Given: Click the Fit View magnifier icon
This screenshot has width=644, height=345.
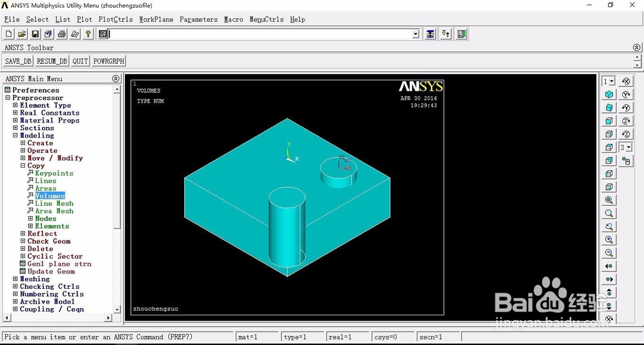Looking at the screenshot, I should (609, 201).
